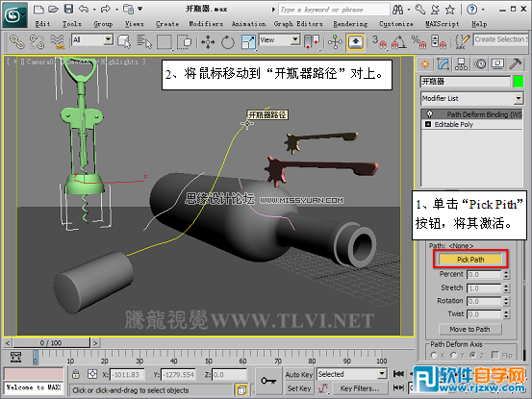
Task: Open the Graph Editors menu
Action: pyautogui.click(x=298, y=24)
